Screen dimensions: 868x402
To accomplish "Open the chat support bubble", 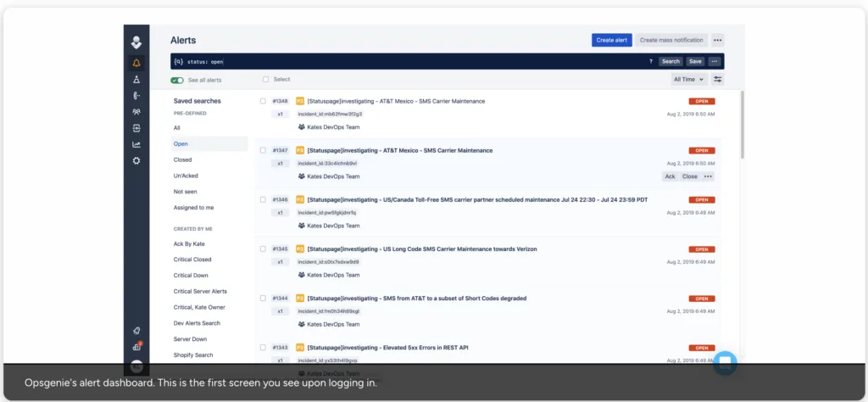I will pyautogui.click(x=726, y=363).
